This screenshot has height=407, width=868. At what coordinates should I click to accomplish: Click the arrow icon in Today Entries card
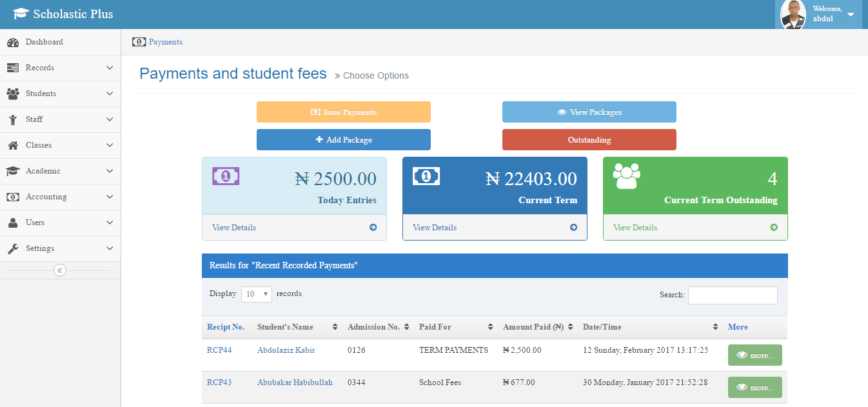pyautogui.click(x=373, y=228)
